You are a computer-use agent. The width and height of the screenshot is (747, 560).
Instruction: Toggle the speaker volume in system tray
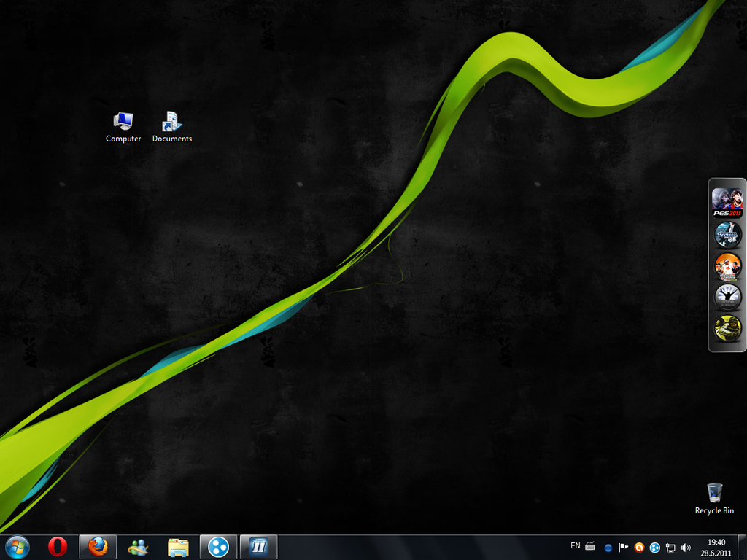point(686,547)
